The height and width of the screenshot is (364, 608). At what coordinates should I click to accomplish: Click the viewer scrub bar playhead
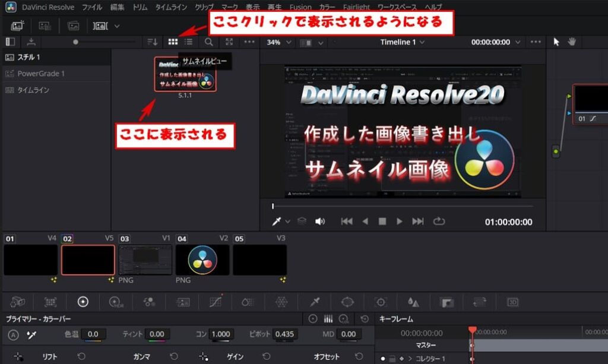(273, 206)
